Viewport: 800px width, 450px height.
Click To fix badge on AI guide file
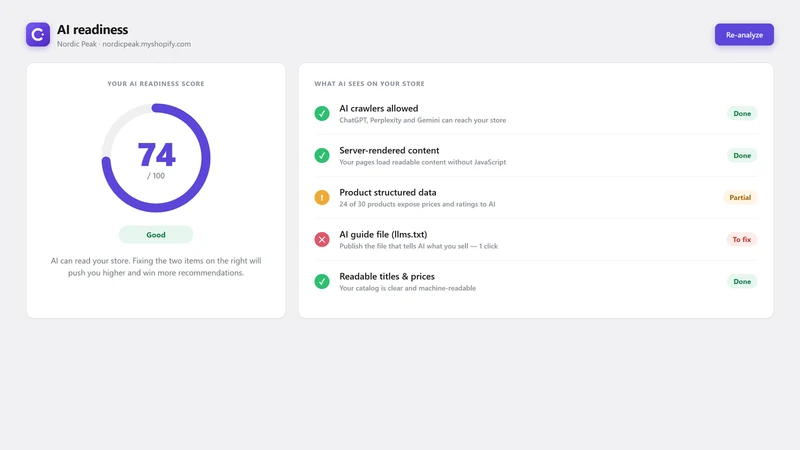[x=741, y=239]
